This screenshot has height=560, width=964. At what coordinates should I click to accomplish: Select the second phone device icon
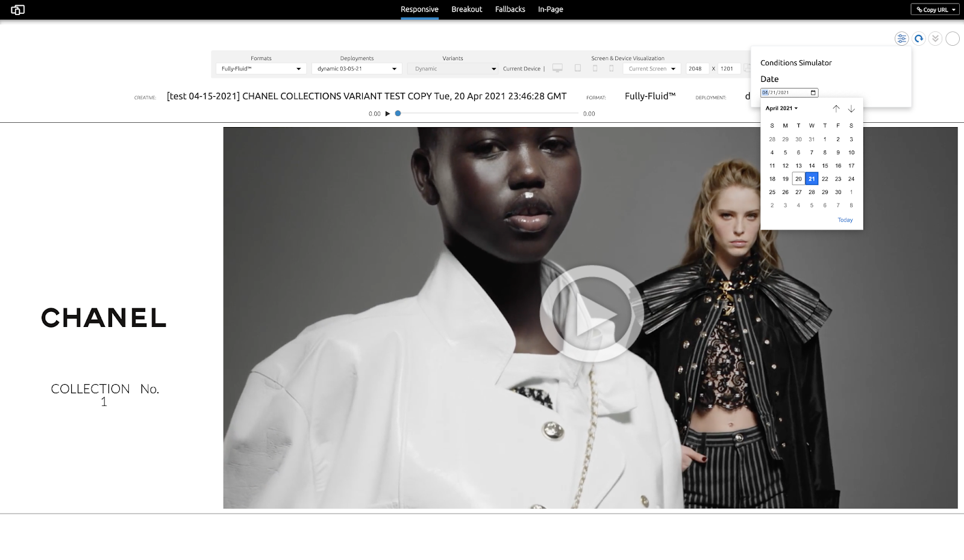(611, 68)
